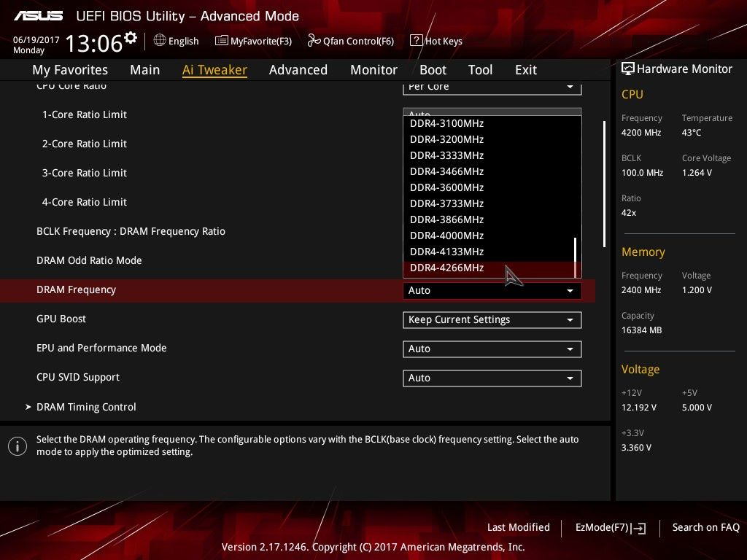This screenshot has width=747, height=560.
Task: Open the My Favorites tab
Action: point(70,70)
